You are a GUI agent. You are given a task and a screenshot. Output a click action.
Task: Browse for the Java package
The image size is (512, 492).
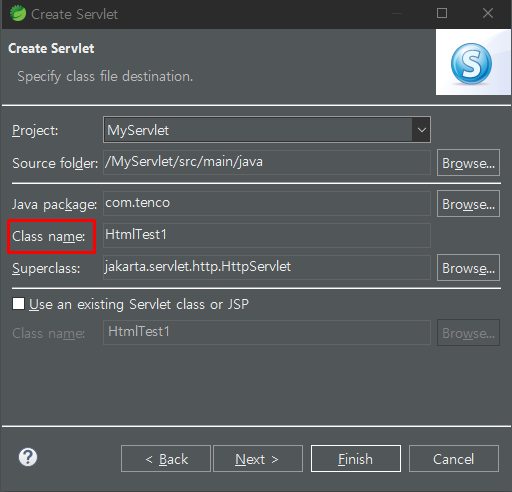[x=468, y=204]
